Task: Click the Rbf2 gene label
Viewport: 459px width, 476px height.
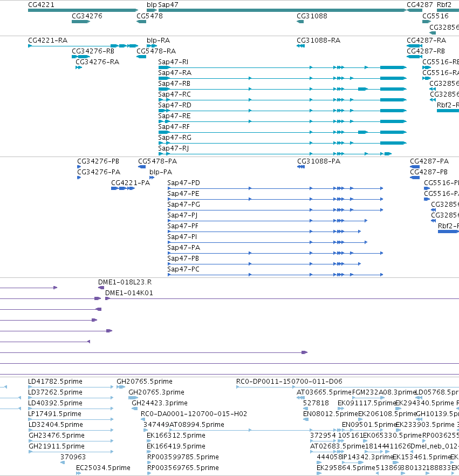Action: (444, 5)
